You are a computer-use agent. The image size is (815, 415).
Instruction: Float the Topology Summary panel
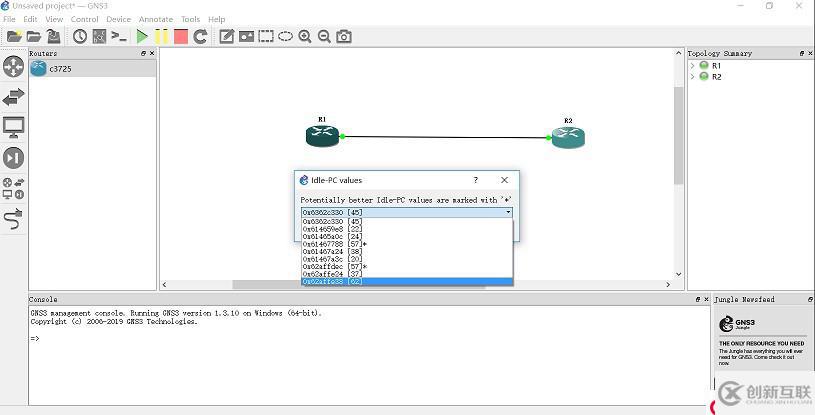(801, 53)
